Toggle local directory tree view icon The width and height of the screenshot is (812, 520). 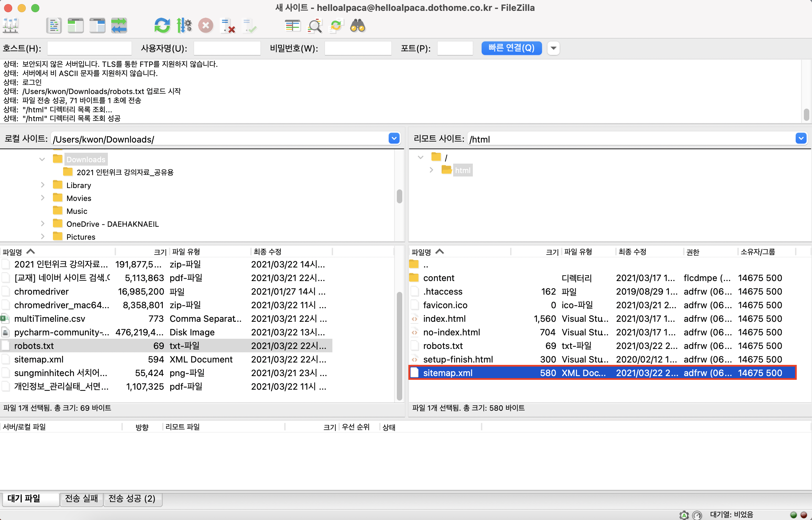(x=75, y=26)
